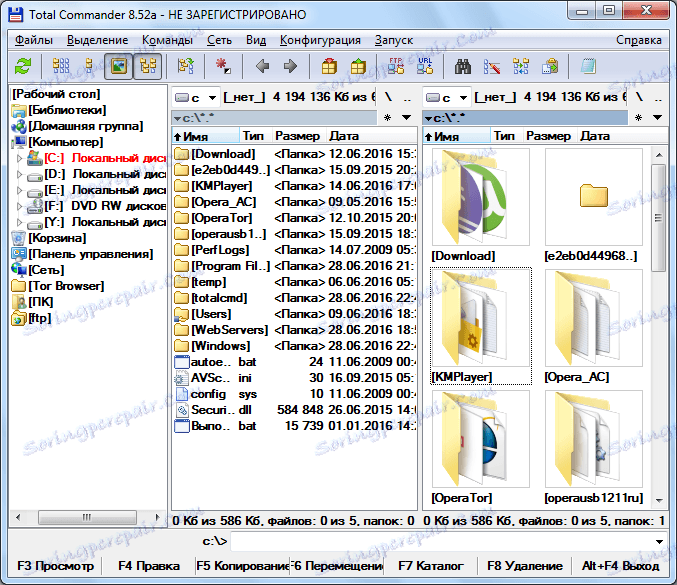
Task: Open the URL new FTP connection icon
Action: coord(425,66)
